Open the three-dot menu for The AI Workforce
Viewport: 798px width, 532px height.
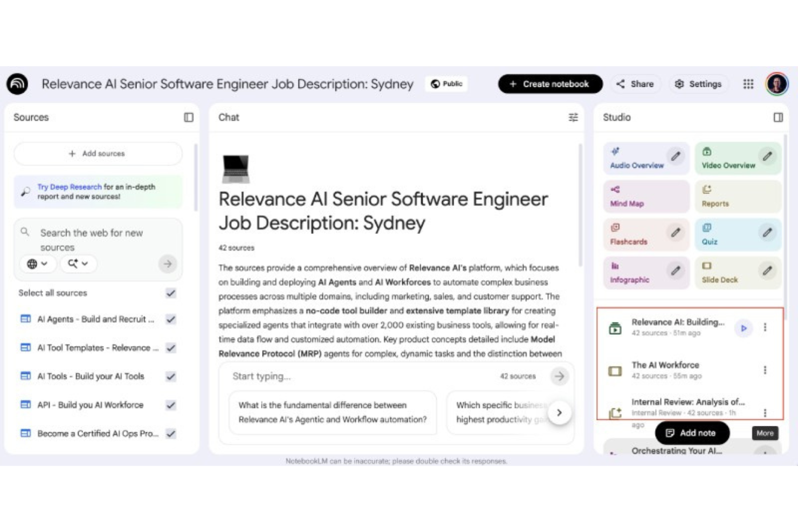[765, 370]
